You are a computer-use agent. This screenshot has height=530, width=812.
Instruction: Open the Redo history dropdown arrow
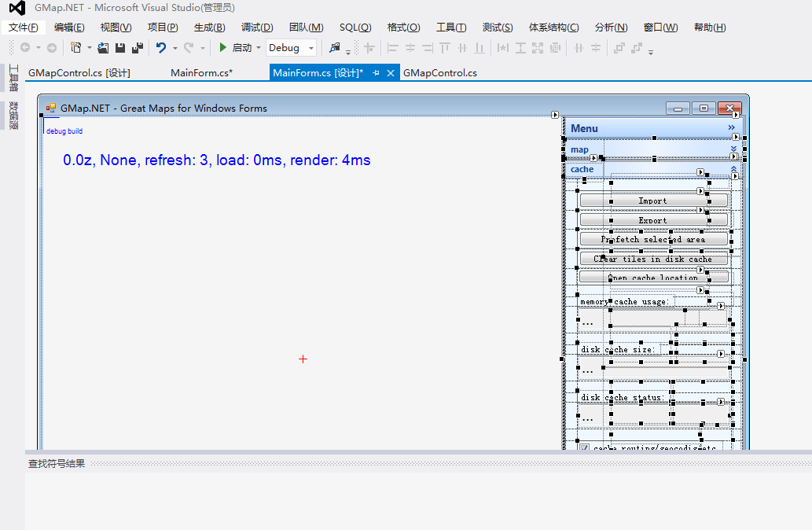pyautogui.click(x=203, y=48)
